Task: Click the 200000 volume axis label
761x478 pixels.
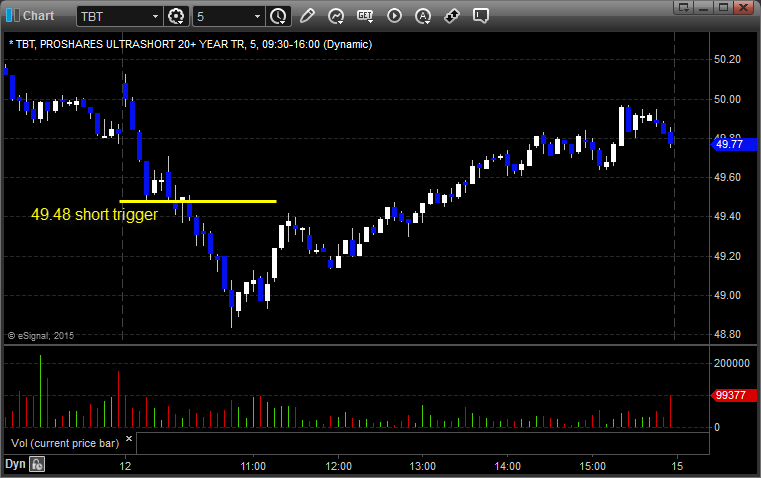Action: pyautogui.click(x=731, y=363)
